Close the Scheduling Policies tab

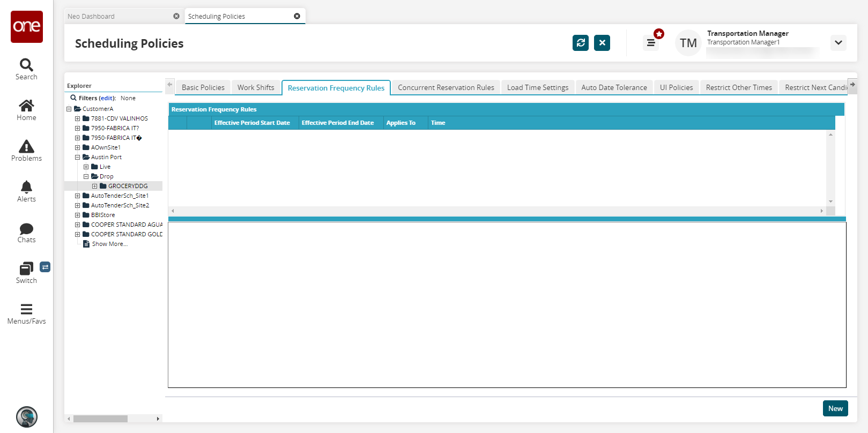(297, 16)
